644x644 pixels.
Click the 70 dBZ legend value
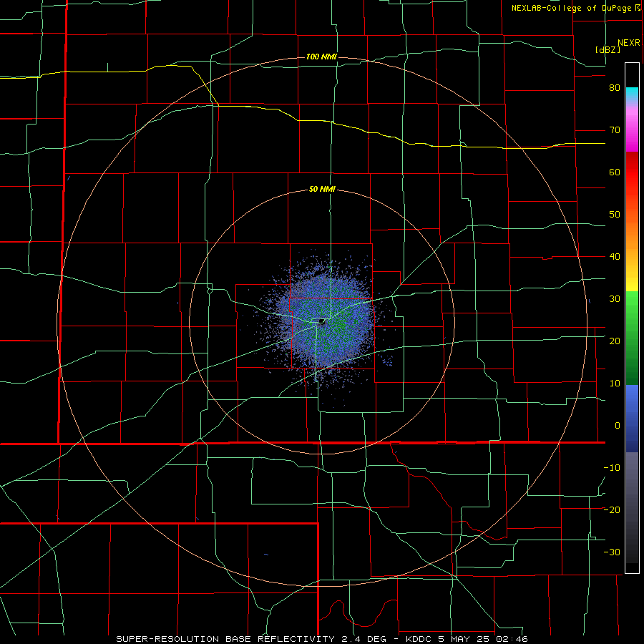coord(615,130)
